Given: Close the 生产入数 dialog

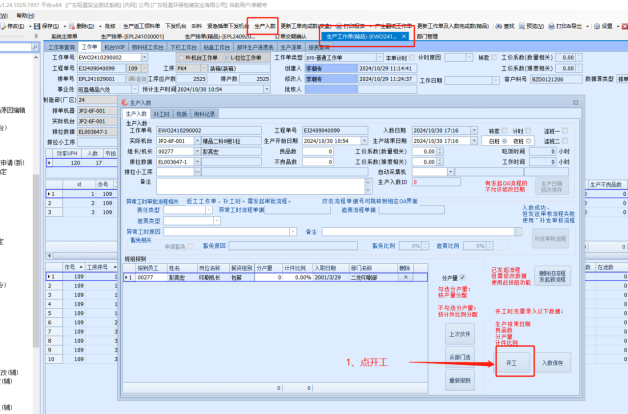Looking at the screenshot, I should click(576, 102).
